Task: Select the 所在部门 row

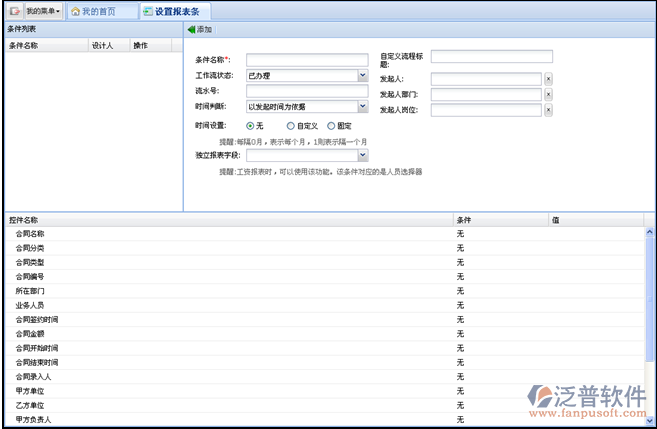Action: click(x=325, y=291)
